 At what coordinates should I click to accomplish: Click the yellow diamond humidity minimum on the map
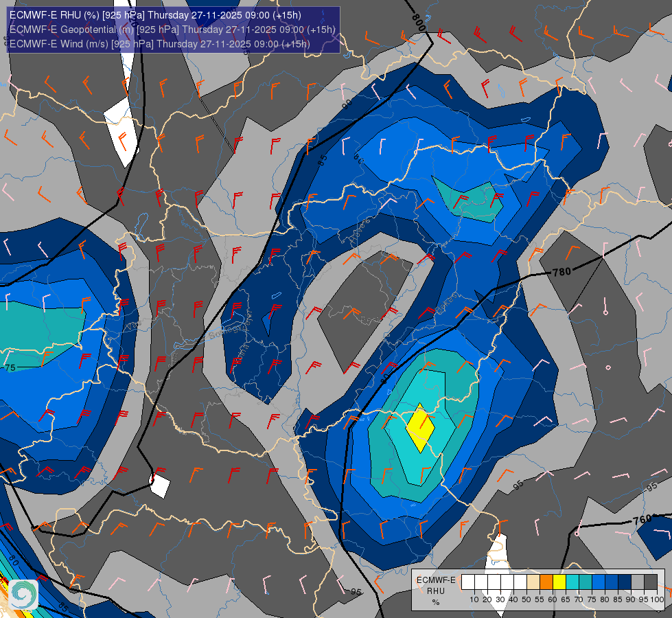point(420,428)
